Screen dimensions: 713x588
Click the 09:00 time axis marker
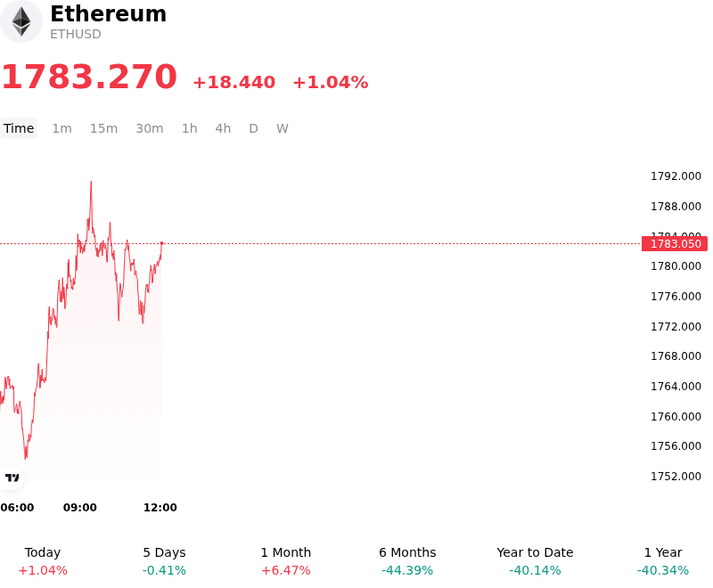[80, 508]
